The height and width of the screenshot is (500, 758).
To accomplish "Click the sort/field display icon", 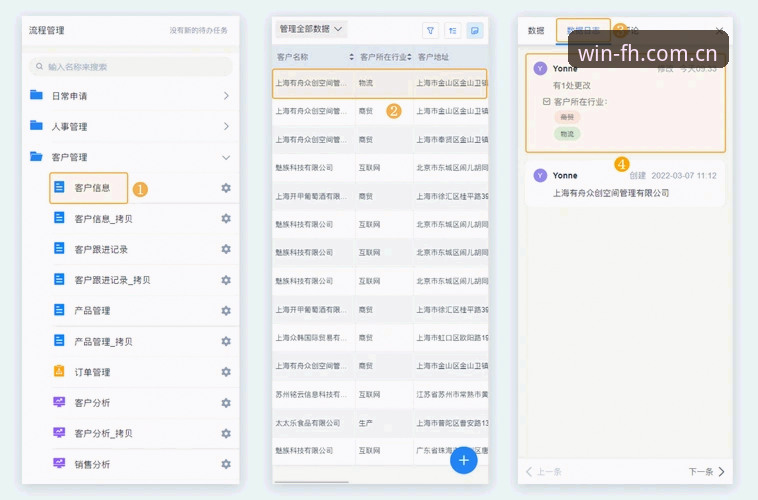I will [x=452, y=30].
